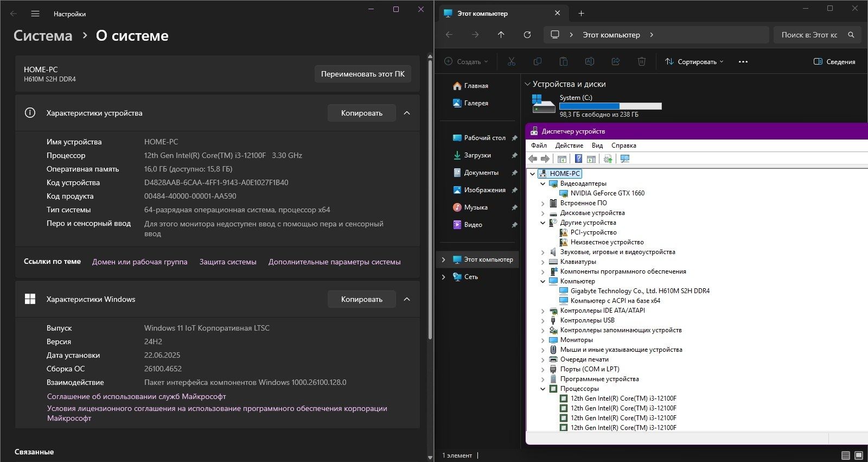This screenshot has width=868, height=462.
Task: Click the Copy icon in Explorer toolbar
Action: click(x=537, y=61)
